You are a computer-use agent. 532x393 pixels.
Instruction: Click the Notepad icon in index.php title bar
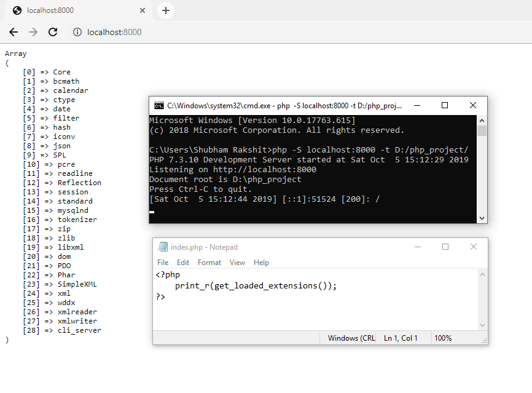click(162, 246)
